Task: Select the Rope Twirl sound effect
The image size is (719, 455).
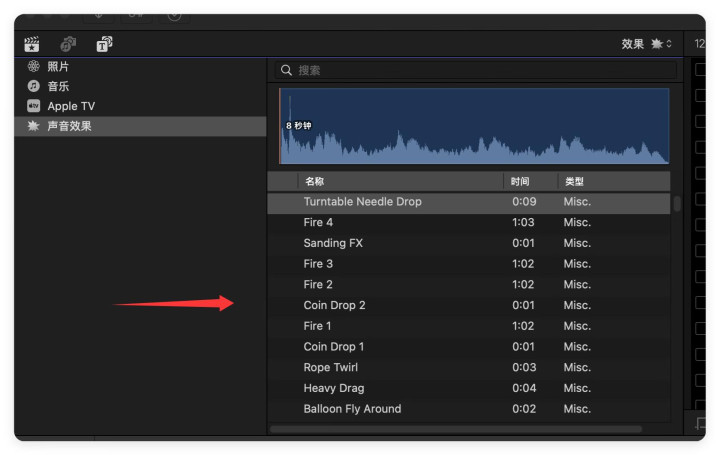Action: pos(469,367)
